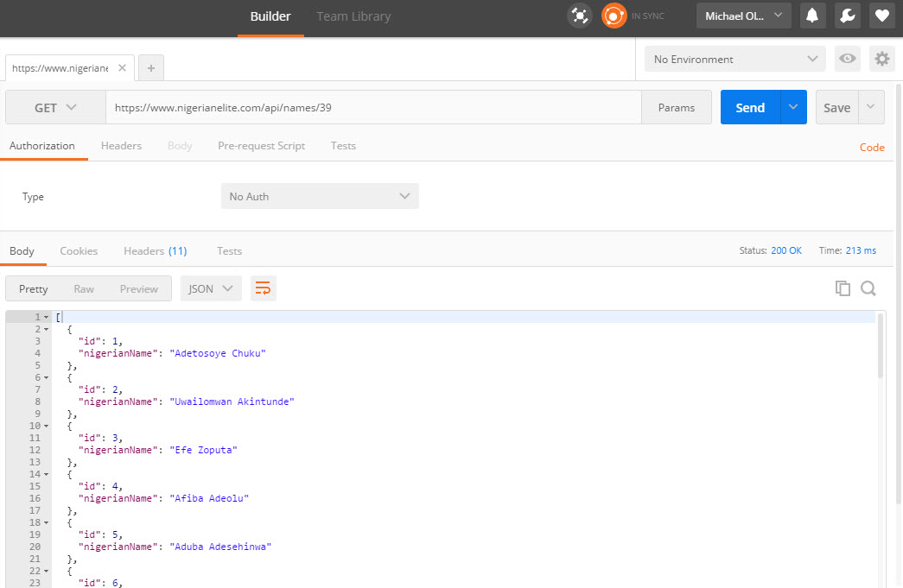This screenshot has height=588, width=903.
Task: Open settings via the wrench icon
Action: coord(848,15)
